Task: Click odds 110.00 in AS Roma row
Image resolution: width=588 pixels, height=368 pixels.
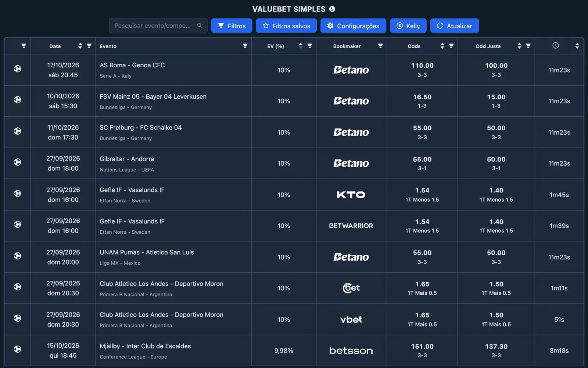Action: point(422,66)
